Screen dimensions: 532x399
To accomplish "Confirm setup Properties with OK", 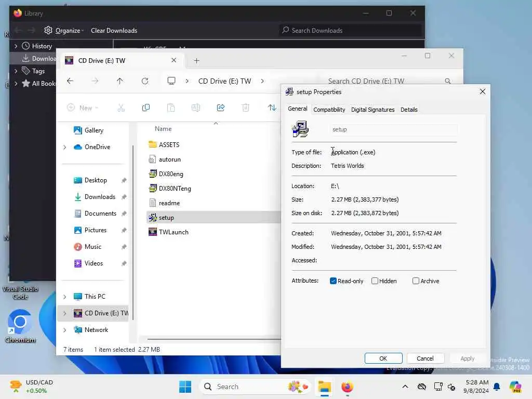I will point(383,358).
